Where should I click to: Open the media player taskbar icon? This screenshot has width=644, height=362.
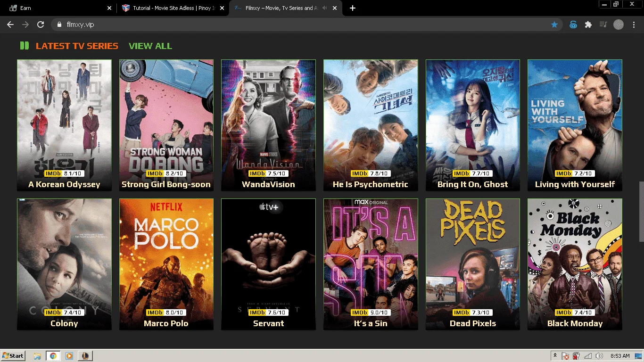[x=69, y=356]
